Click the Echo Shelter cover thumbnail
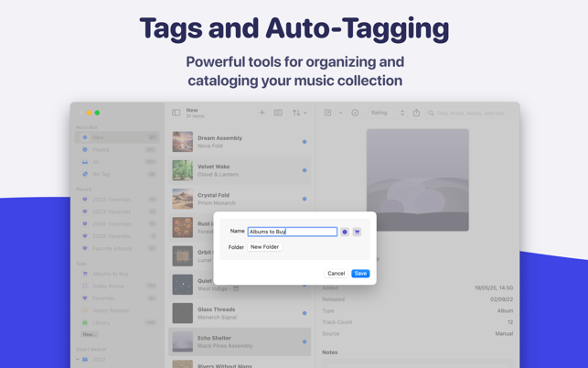 [183, 341]
